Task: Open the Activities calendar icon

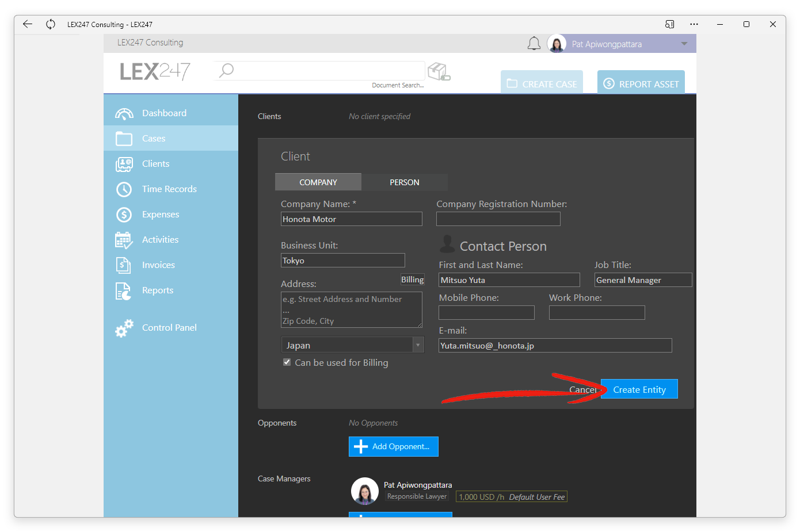Action: (x=124, y=240)
